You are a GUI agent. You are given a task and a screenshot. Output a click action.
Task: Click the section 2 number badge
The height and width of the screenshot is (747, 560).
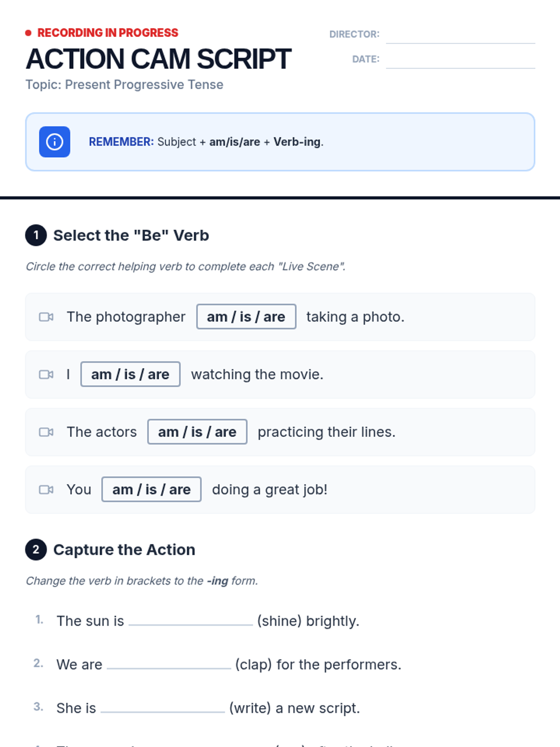tap(36, 550)
